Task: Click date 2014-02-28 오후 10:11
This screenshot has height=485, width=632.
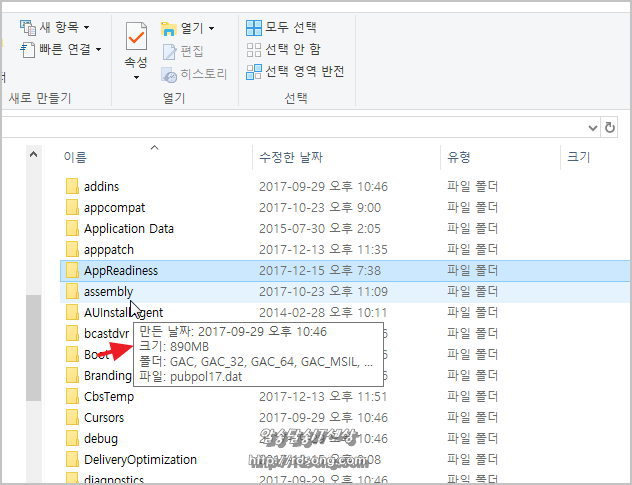Action: (323, 312)
